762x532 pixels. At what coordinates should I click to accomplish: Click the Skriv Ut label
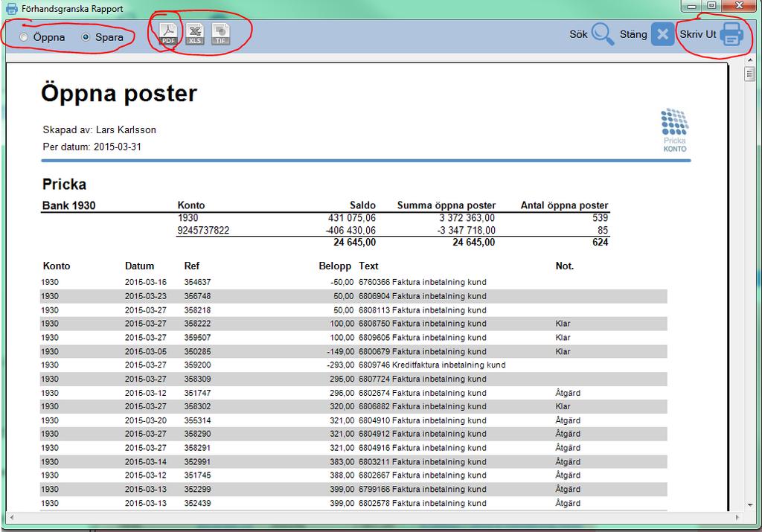698,34
